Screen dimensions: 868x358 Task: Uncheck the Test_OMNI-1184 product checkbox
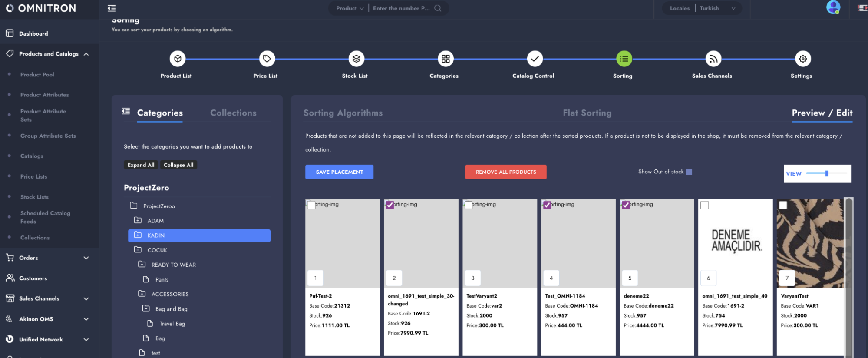(547, 205)
